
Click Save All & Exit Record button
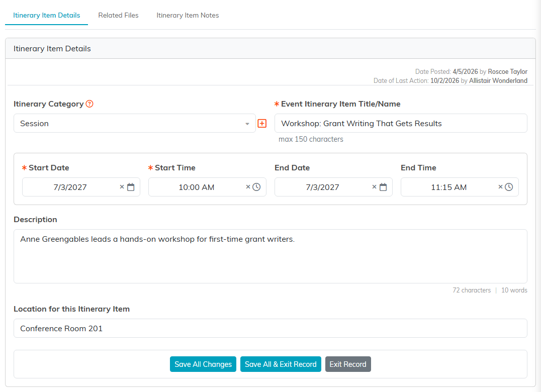point(281,364)
